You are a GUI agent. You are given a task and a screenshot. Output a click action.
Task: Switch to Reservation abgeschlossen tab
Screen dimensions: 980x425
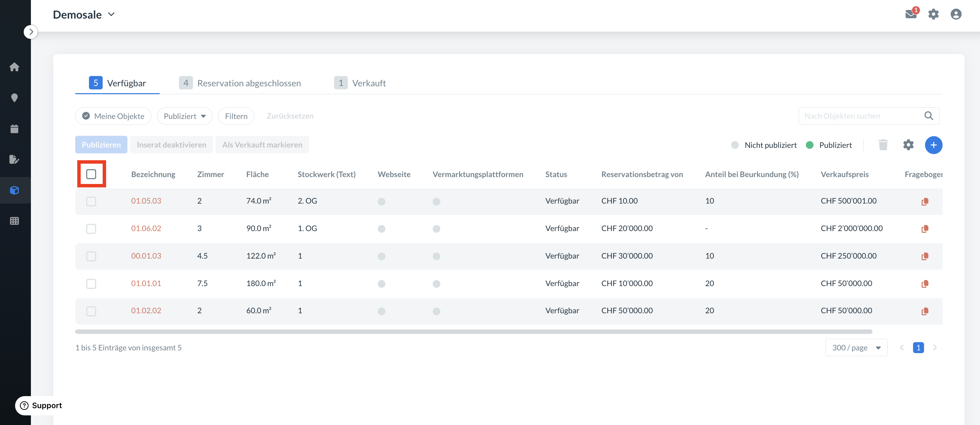pyautogui.click(x=240, y=83)
